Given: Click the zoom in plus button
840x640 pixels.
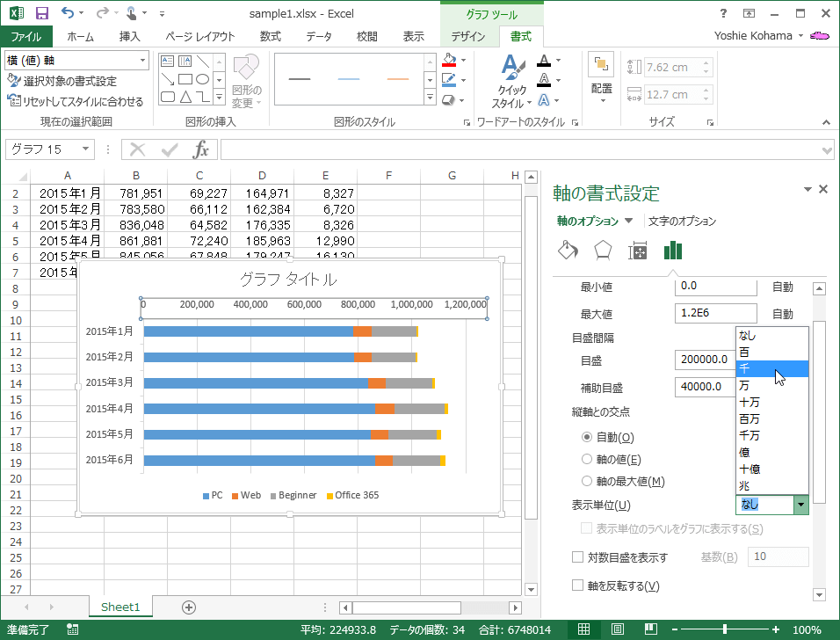Looking at the screenshot, I should (775, 629).
